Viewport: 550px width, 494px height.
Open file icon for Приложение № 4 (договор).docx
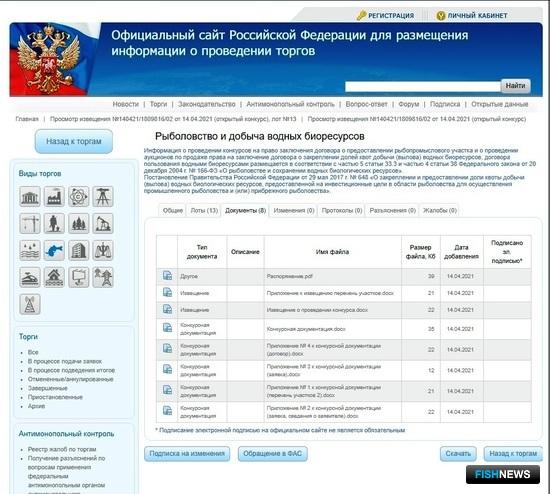(167, 348)
